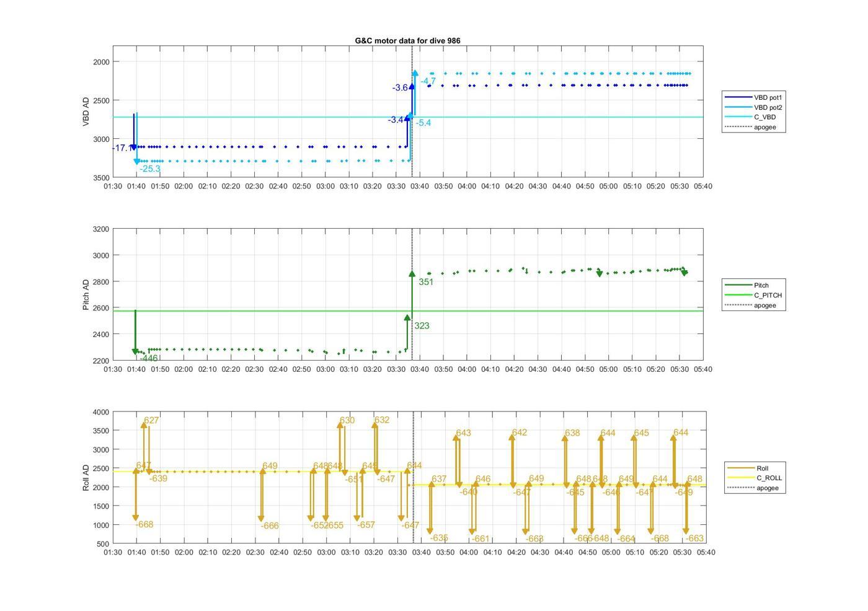This screenshot has width=868, height=611.
Task: Click the '3200' tick on Pitch AD axis
Action: [x=100, y=229]
